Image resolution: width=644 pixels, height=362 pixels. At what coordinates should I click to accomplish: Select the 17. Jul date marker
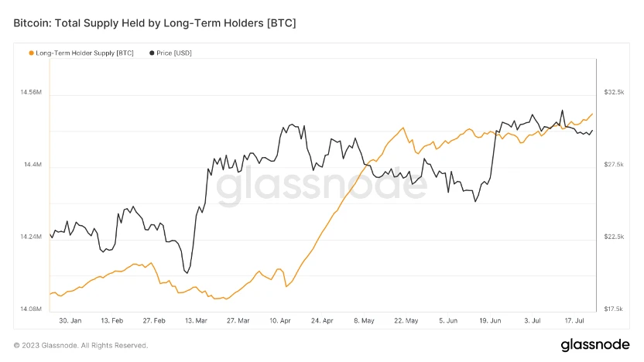[x=574, y=320]
